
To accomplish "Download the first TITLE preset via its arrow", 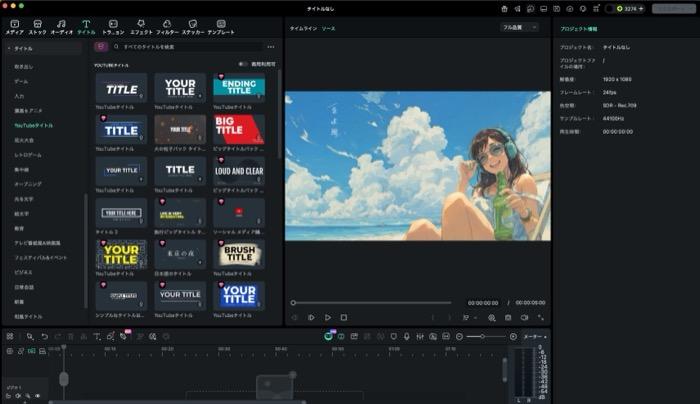I will tap(141, 96).
